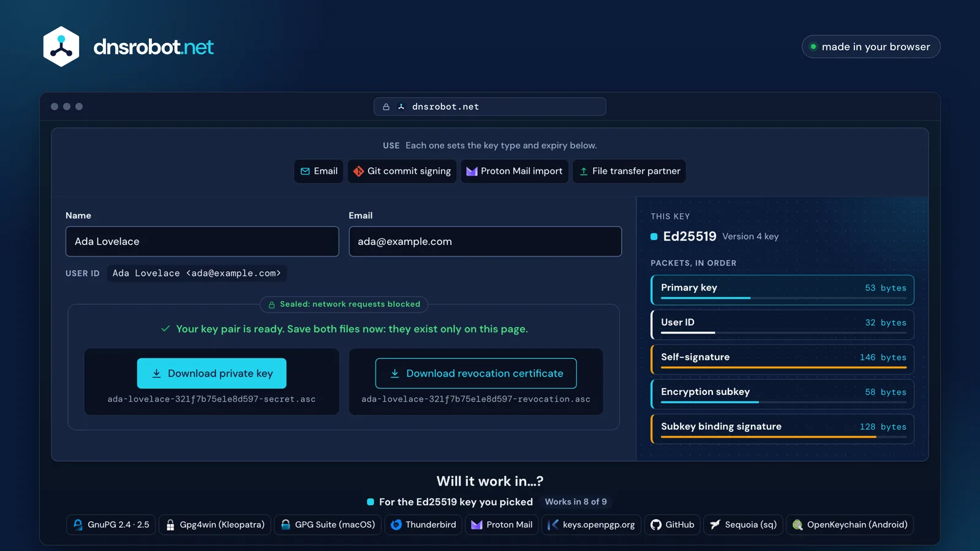Click the Name input field

point(202,241)
